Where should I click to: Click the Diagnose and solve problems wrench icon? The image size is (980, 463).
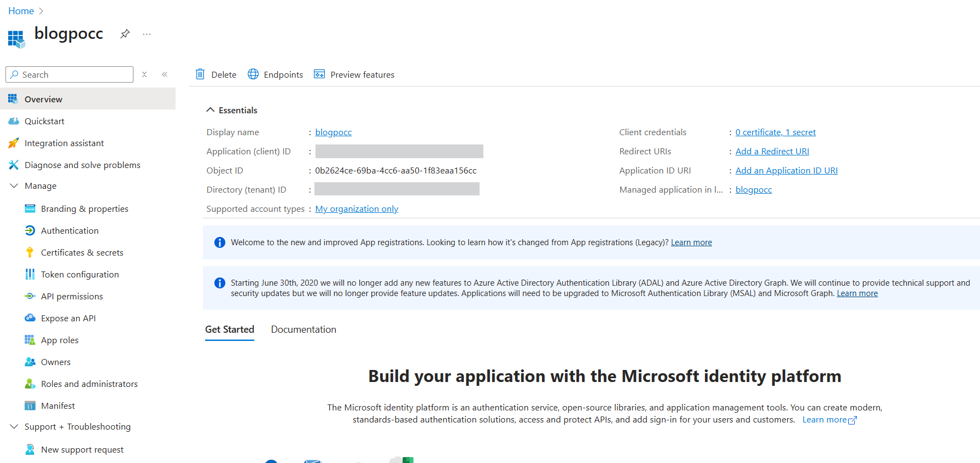tap(14, 165)
